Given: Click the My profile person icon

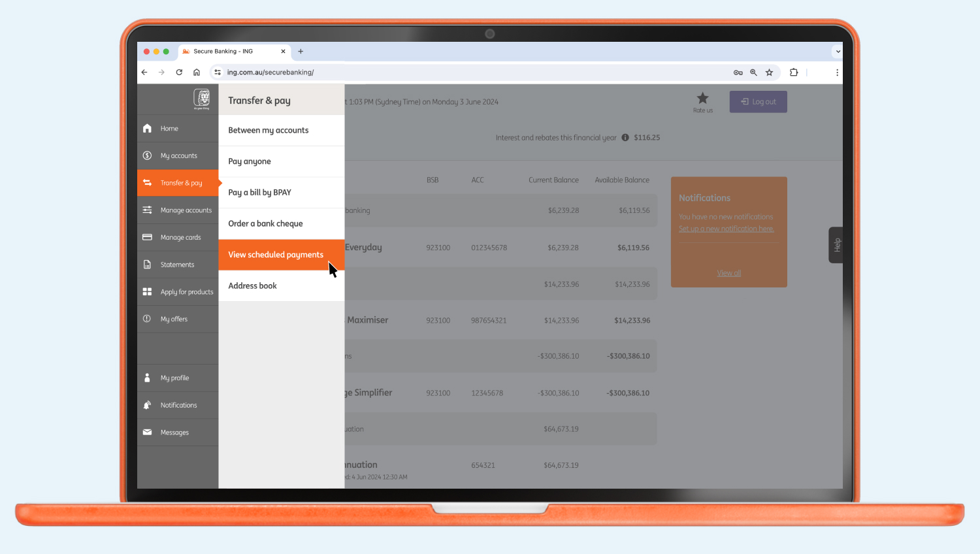Looking at the screenshot, I should pos(148,378).
